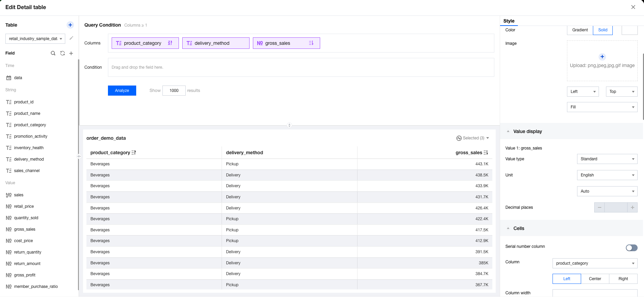Open the retail_industry_sample_data table dropdown
This screenshot has height=299, width=644.
point(35,39)
